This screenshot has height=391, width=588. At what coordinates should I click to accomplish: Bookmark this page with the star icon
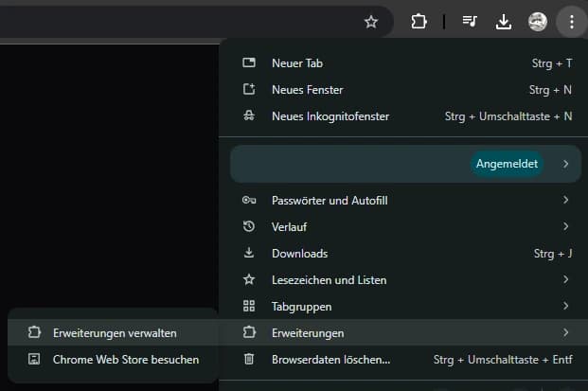pos(371,22)
